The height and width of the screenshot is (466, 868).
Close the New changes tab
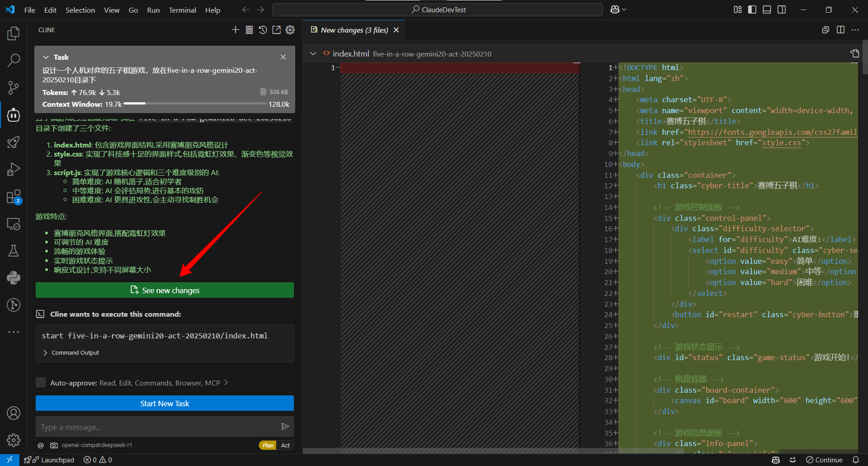click(x=396, y=30)
